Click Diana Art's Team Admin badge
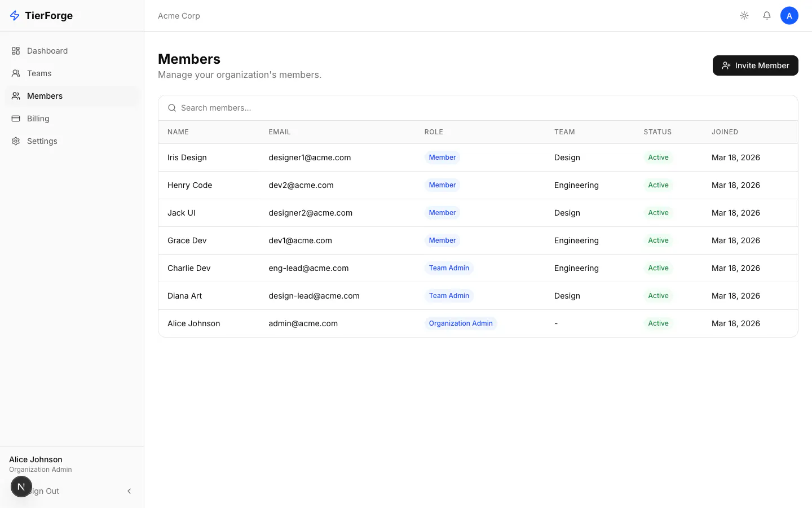This screenshot has height=508, width=812. point(449,296)
